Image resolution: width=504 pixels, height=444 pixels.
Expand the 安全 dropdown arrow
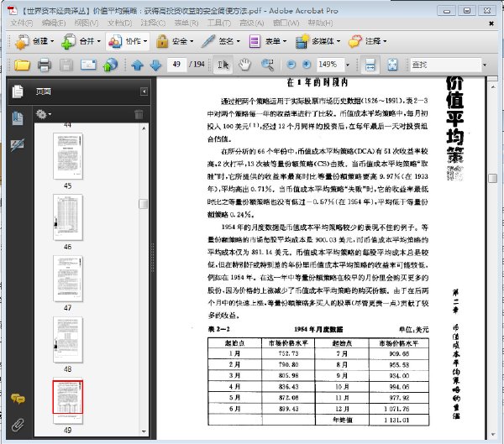point(192,41)
